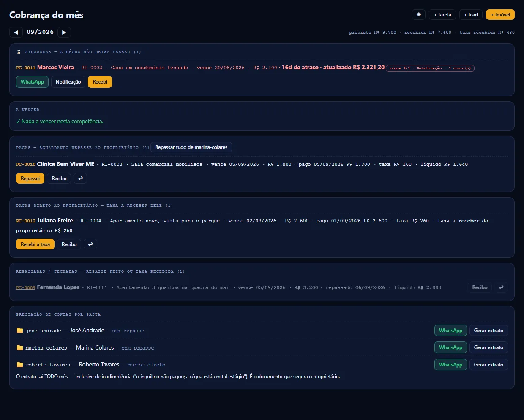Send WhatsApp to Marcos Vieira
Image resolution: width=524 pixels, height=420 pixels.
click(32, 82)
